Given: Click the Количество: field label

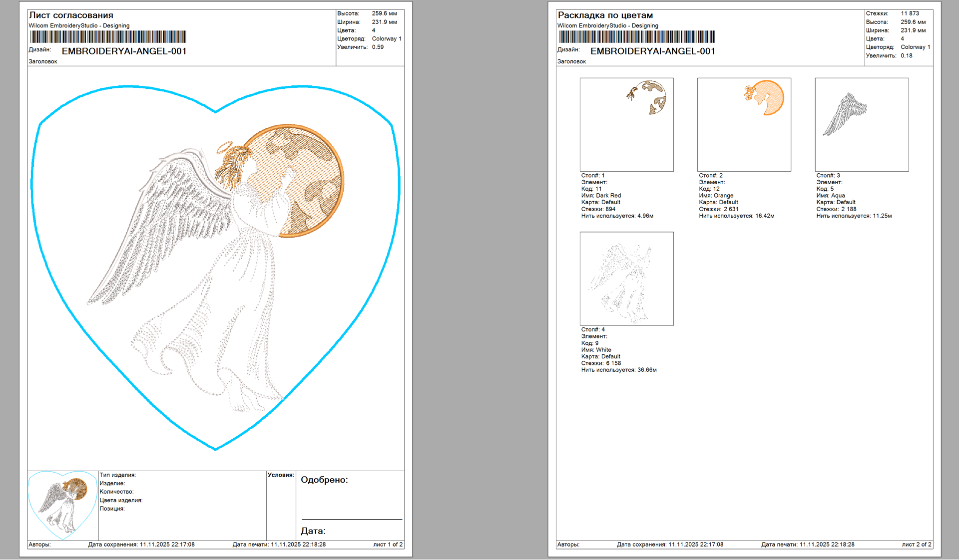Looking at the screenshot, I should [x=116, y=492].
